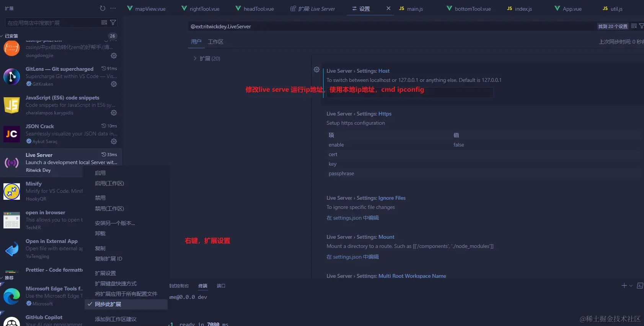Edit Ignore Files in settings.json link
644x326 pixels.
tap(352, 218)
